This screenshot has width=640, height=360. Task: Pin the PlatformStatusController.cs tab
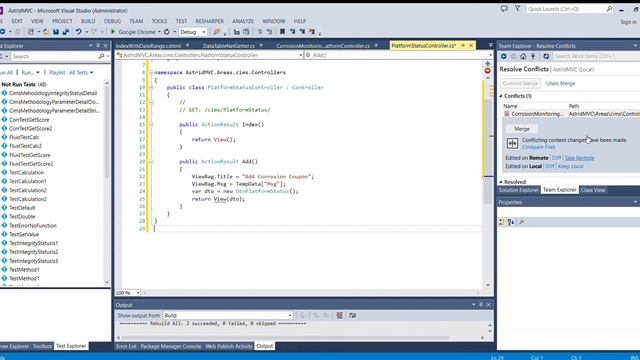click(463, 46)
